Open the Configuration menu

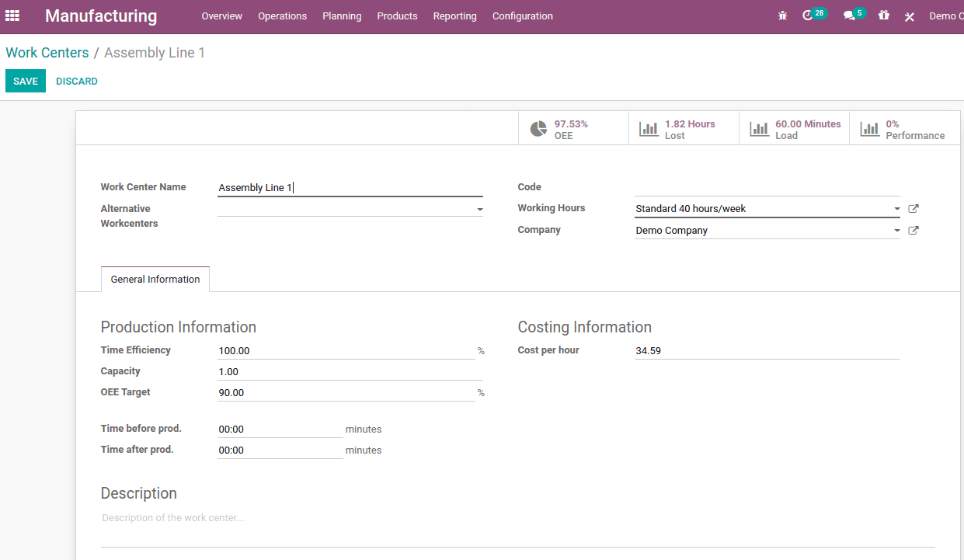[523, 16]
